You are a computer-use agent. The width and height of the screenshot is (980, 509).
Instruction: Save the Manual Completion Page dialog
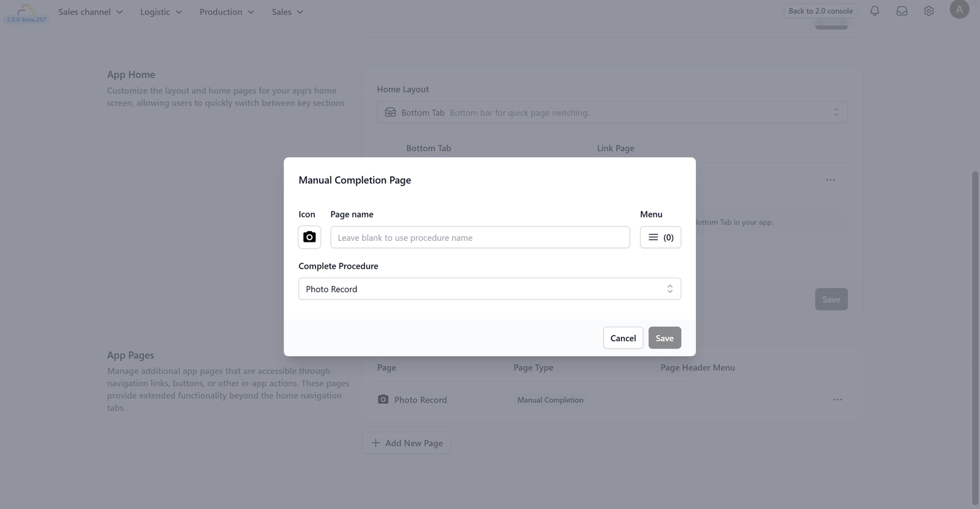point(665,338)
